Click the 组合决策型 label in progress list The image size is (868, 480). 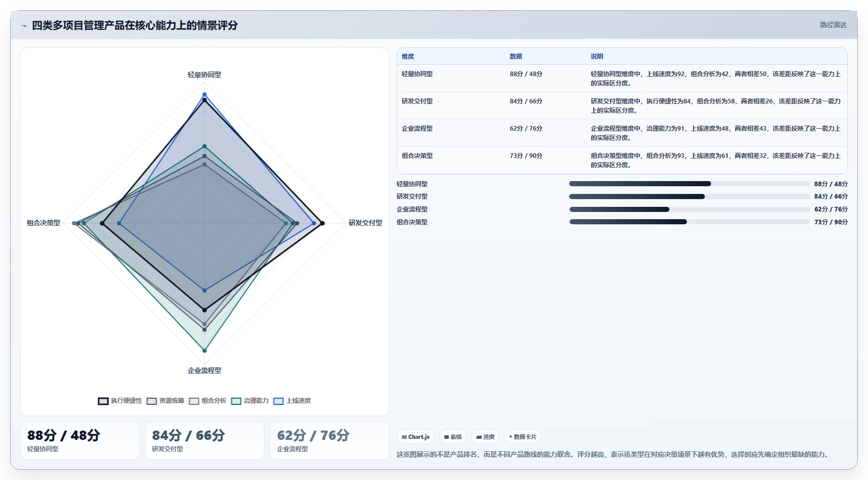pyautogui.click(x=412, y=222)
